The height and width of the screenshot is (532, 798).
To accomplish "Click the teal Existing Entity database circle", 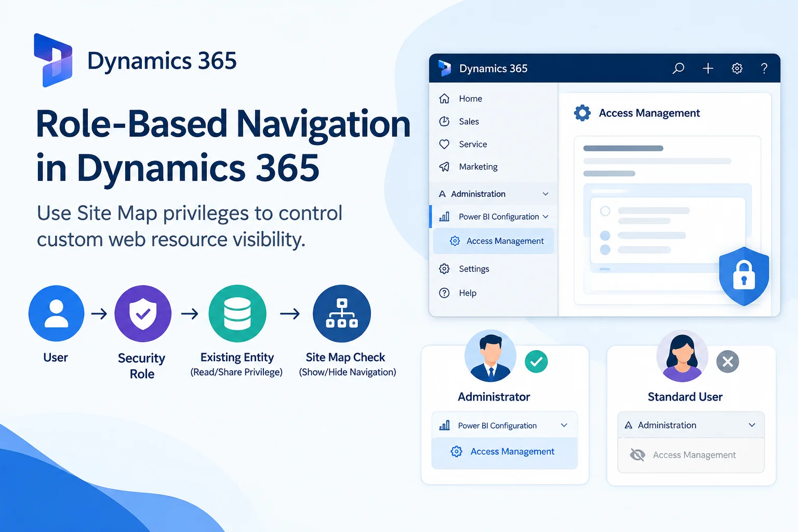I will tap(237, 313).
